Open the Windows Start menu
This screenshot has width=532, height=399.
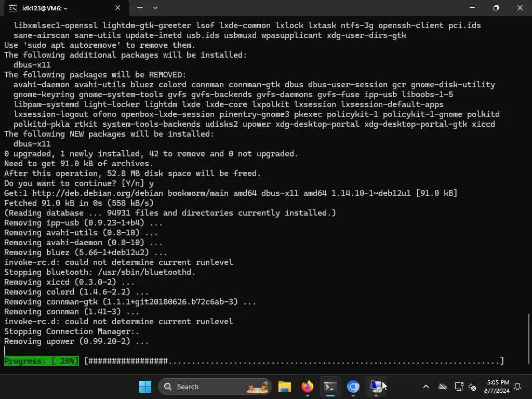click(145, 387)
